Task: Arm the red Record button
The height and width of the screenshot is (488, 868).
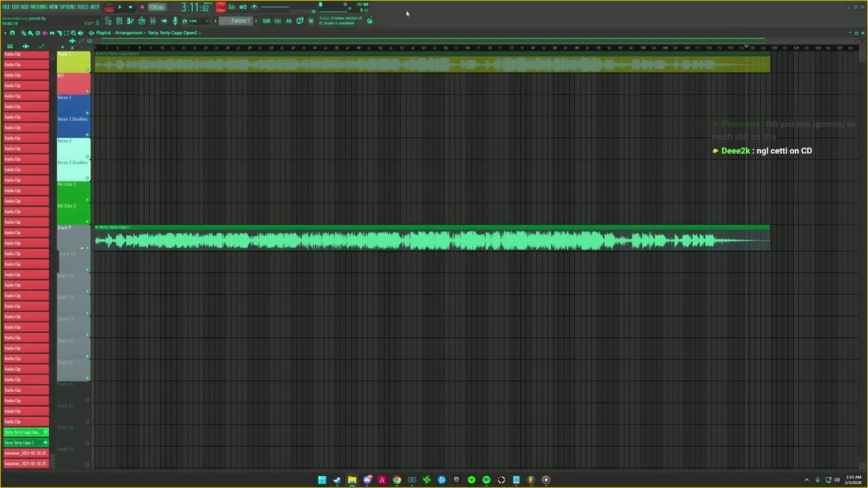Action: [x=142, y=7]
